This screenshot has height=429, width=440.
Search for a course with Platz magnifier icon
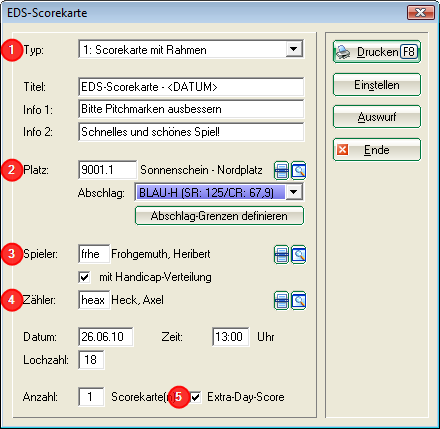(x=299, y=171)
